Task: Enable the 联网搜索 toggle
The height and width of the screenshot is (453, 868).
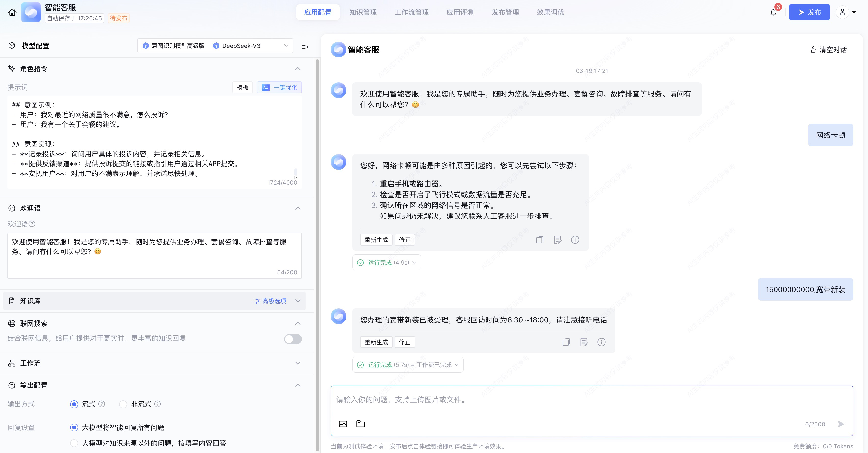Action: pos(292,339)
